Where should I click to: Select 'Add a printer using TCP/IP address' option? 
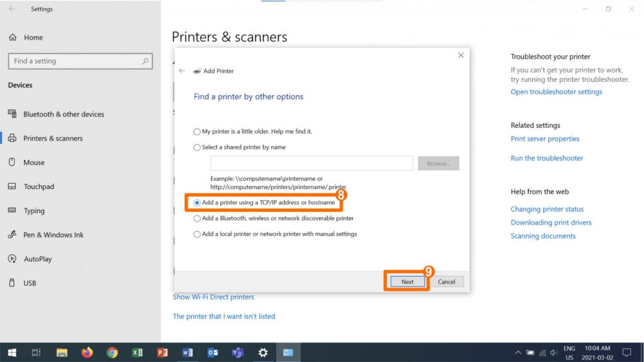pos(197,203)
